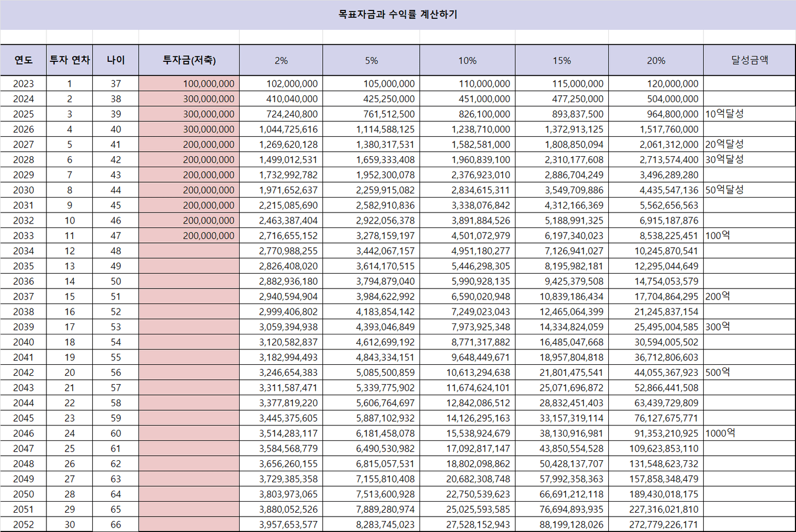Screen dimensions: 796x532
Task: Click year cell 2033
Action: [x=23, y=236]
